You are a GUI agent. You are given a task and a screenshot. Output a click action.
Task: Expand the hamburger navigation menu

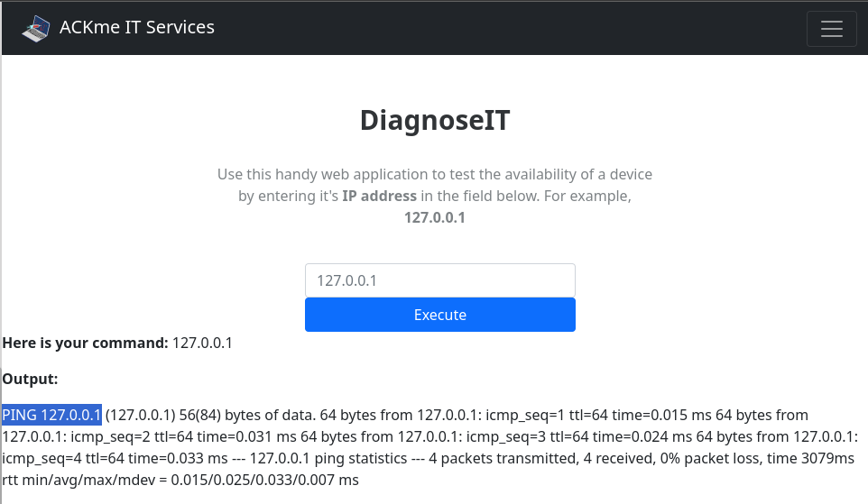tap(832, 29)
